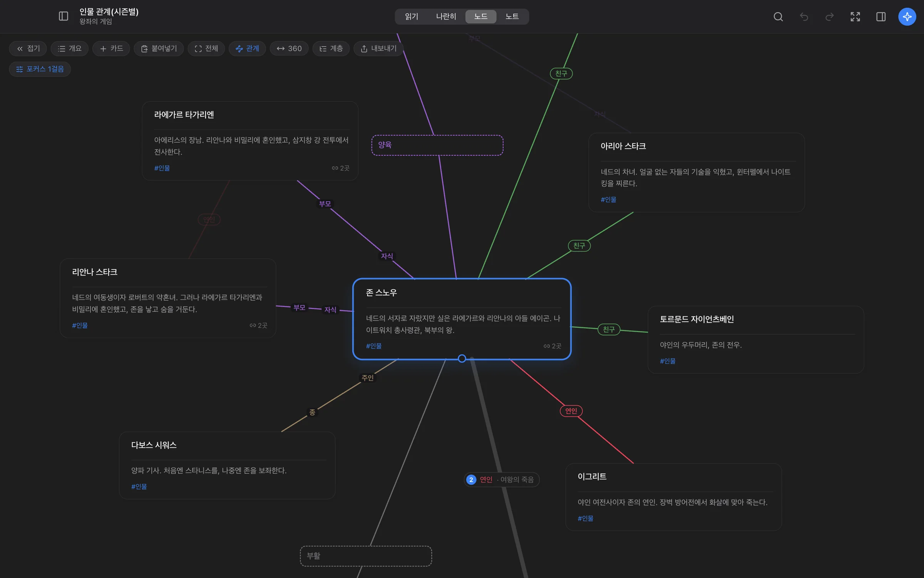Switch to the 읽기 tab

coord(412,17)
